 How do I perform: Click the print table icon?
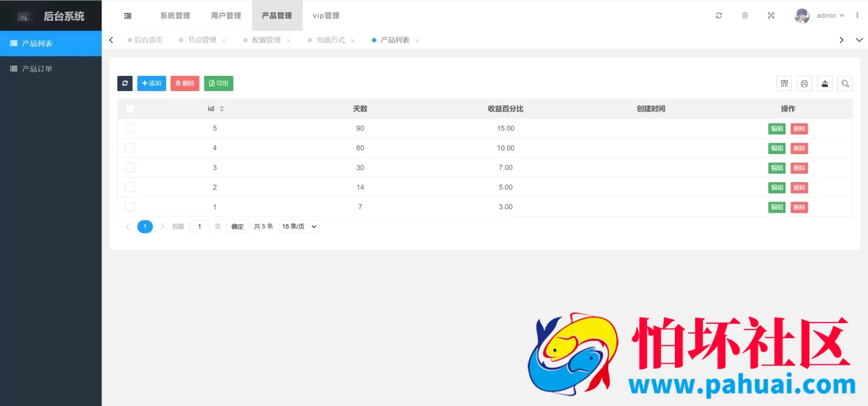coord(805,83)
